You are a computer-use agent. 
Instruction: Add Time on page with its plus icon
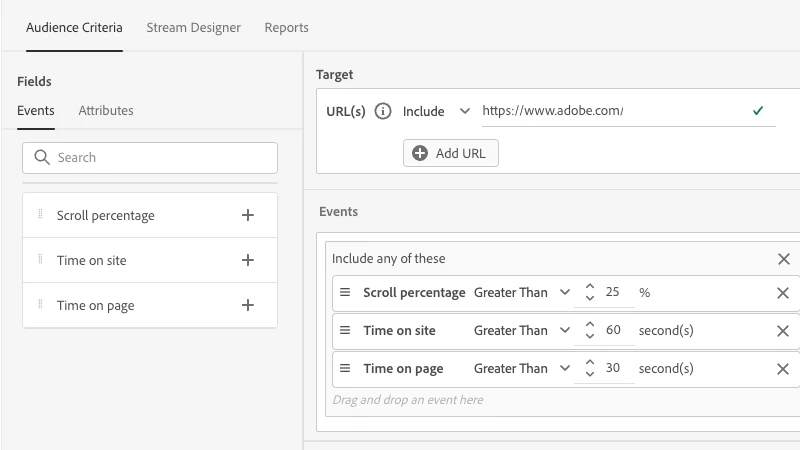[247, 305]
